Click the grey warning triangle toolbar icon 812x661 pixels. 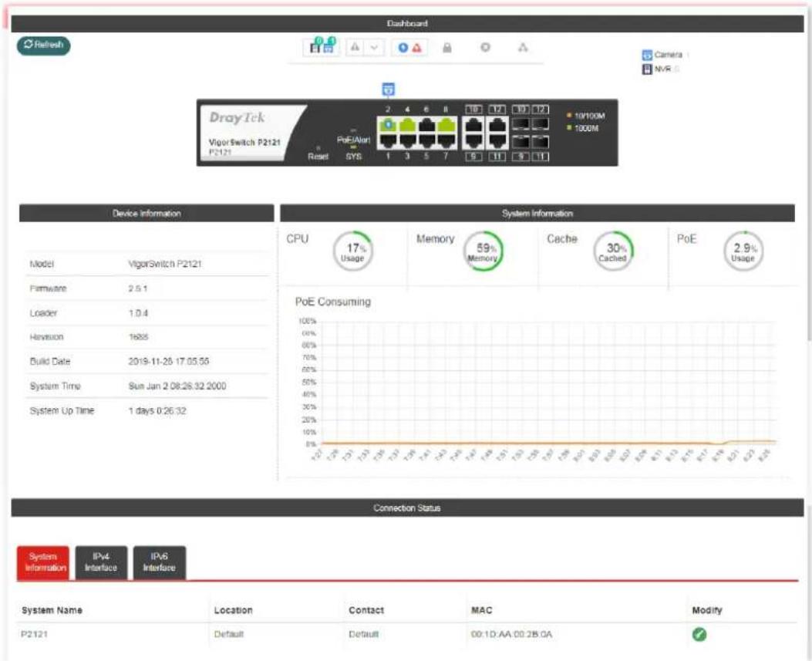(355, 48)
